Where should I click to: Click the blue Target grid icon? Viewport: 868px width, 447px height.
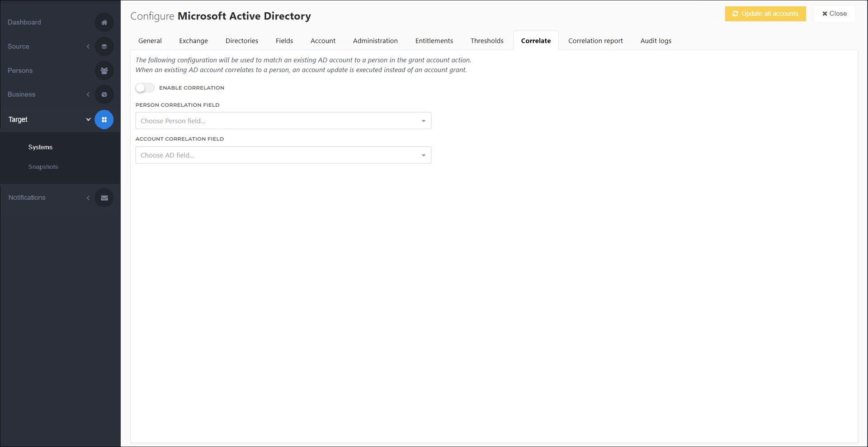[x=104, y=120]
